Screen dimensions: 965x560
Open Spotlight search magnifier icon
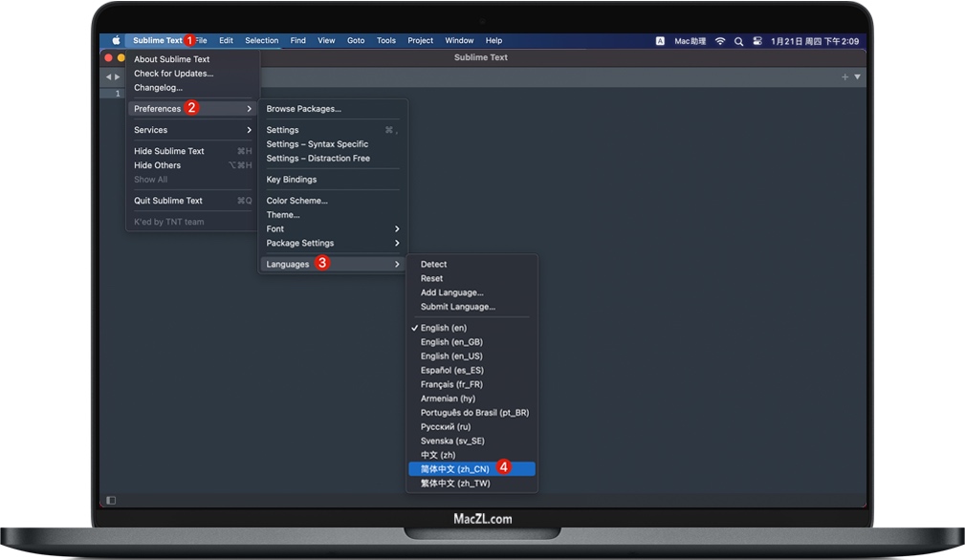click(738, 41)
